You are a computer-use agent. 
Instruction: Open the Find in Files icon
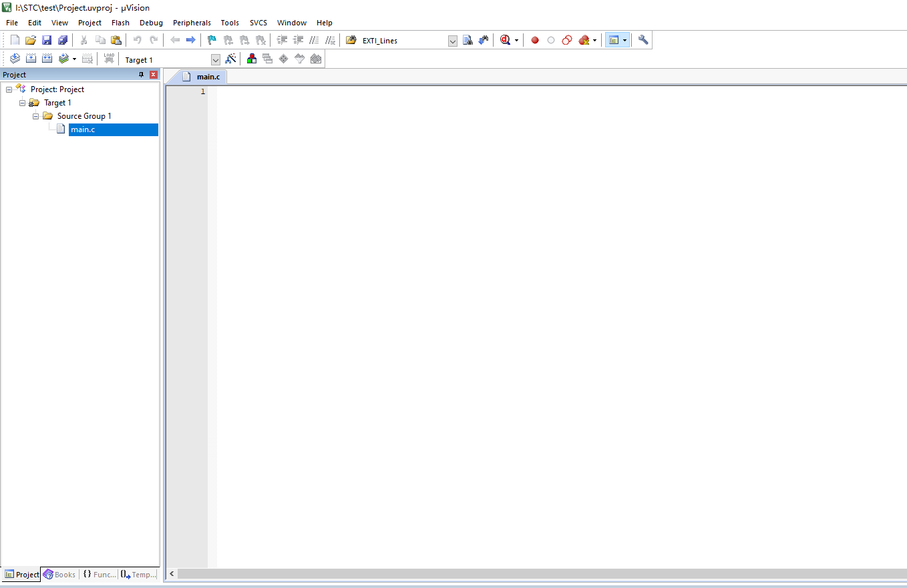click(351, 40)
